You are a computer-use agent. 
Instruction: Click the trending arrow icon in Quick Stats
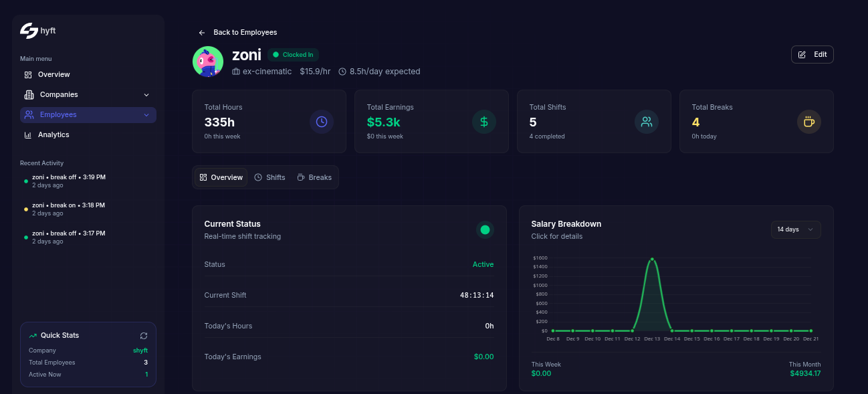tap(33, 336)
